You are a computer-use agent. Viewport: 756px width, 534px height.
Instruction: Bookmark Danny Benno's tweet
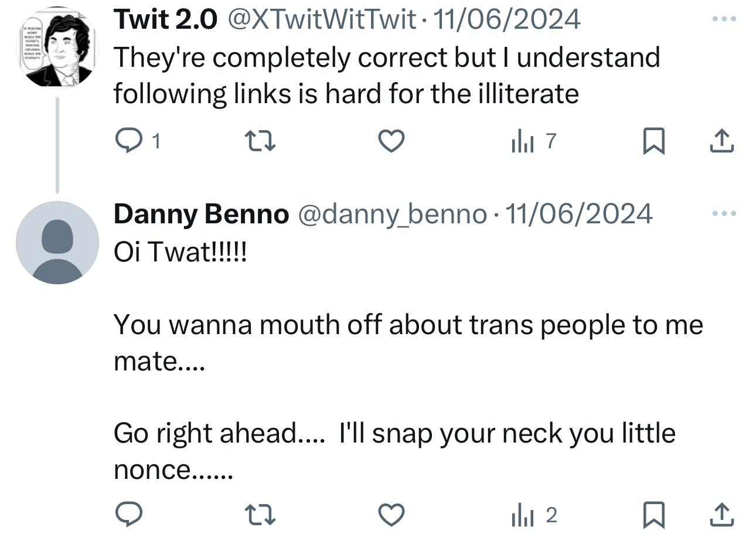pos(653,516)
